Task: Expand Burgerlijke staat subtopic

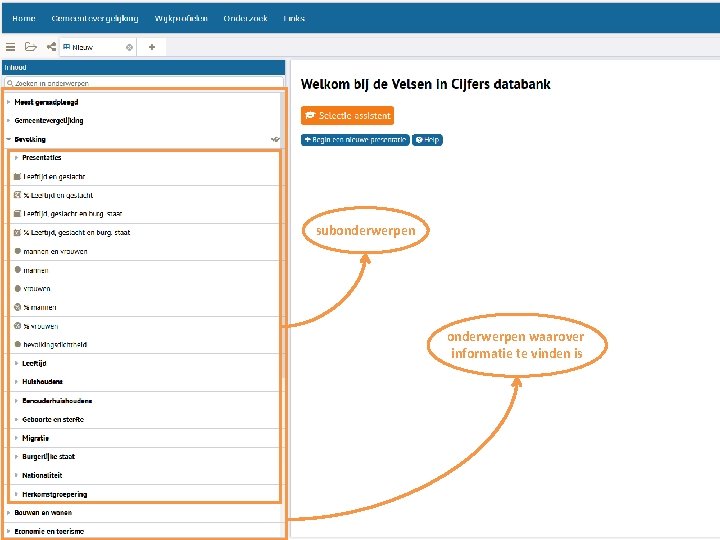Action: click(16, 456)
